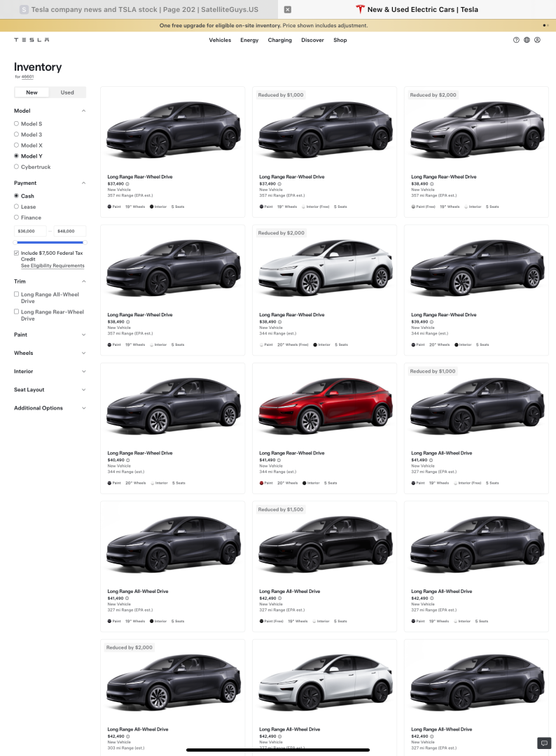
Task: Select Model X radio button
Action: (16, 145)
